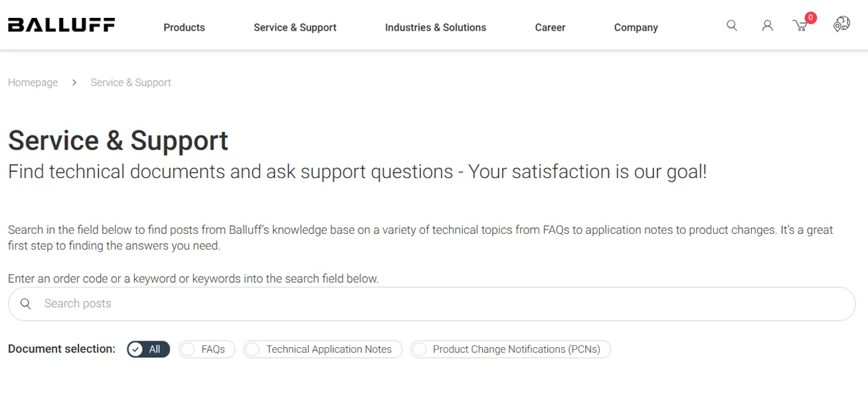868x395 pixels.
Task: Open the search magnifier icon in header
Action: tap(732, 26)
